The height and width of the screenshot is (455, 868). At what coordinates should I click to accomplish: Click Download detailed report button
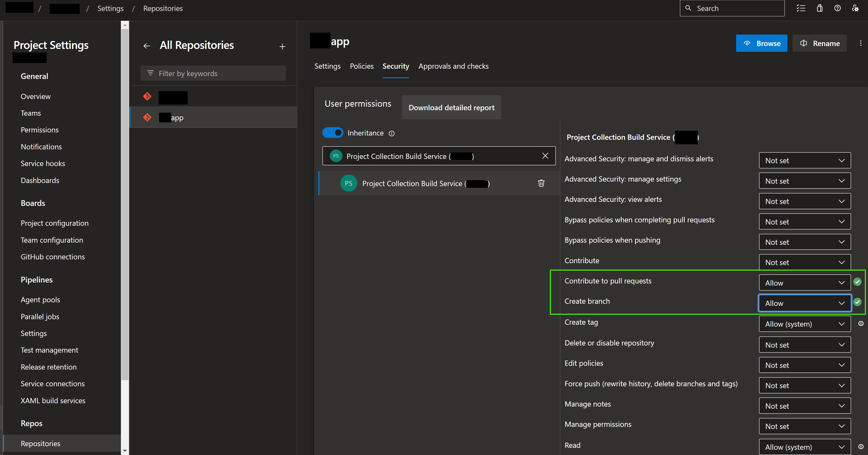(x=451, y=108)
